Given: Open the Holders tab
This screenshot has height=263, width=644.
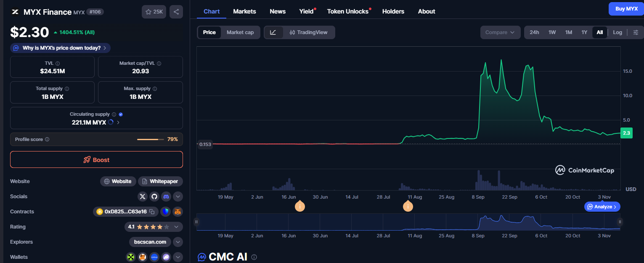Looking at the screenshot, I should pos(393,11).
